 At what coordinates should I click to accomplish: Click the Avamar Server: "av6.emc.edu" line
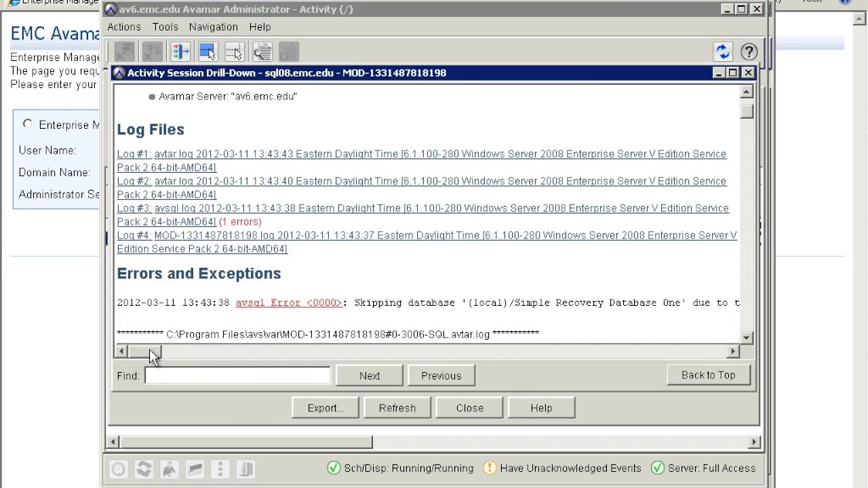pyautogui.click(x=228, y=96)
